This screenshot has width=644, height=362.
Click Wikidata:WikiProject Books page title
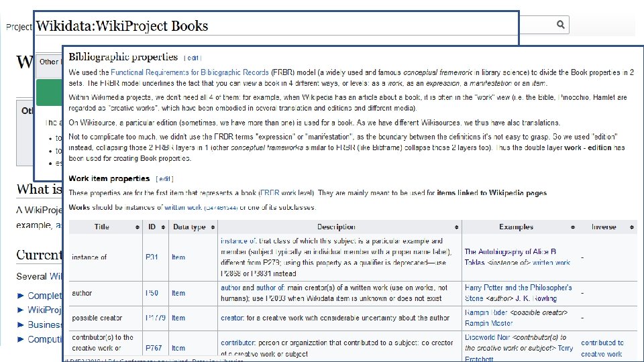click(122, 26)
